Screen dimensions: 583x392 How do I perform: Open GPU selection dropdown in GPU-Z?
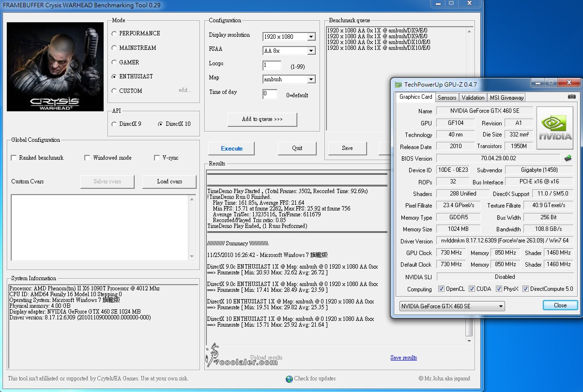tap(452, 306)
